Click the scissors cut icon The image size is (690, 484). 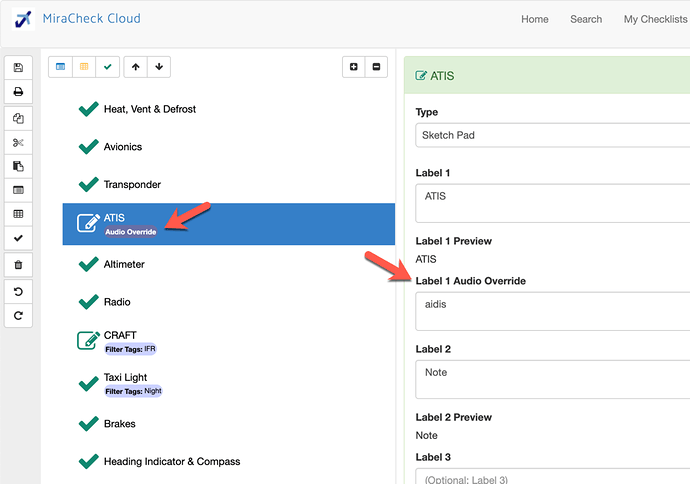pyautogui.click(x=18, y=143)
